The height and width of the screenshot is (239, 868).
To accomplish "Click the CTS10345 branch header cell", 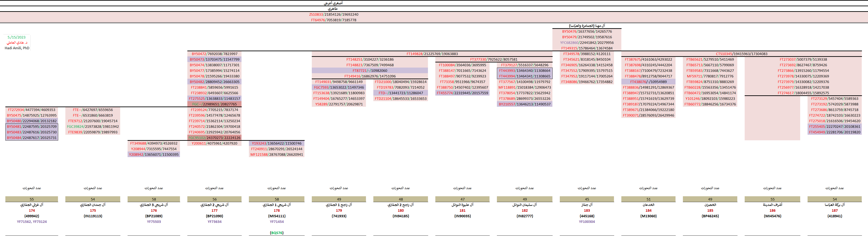I will coord(741,54).
